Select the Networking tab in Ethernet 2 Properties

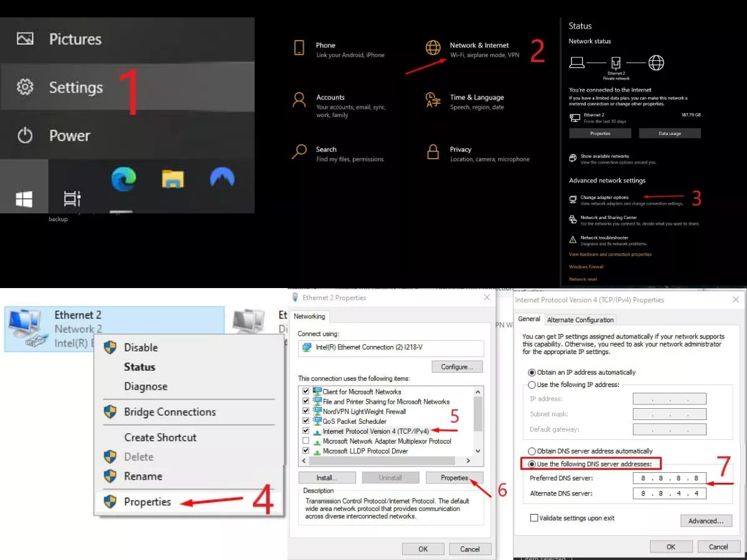pyautogui.click(x=309, y=316)
